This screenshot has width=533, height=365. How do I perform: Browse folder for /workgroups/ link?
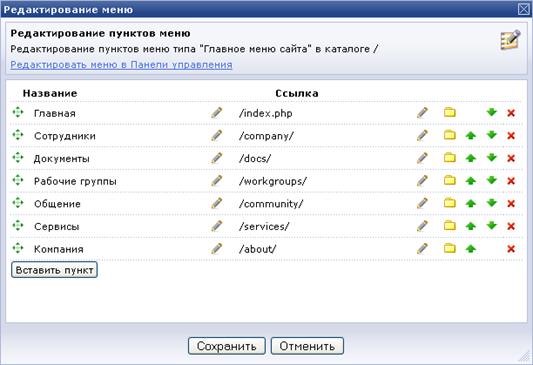click(450, 180)
